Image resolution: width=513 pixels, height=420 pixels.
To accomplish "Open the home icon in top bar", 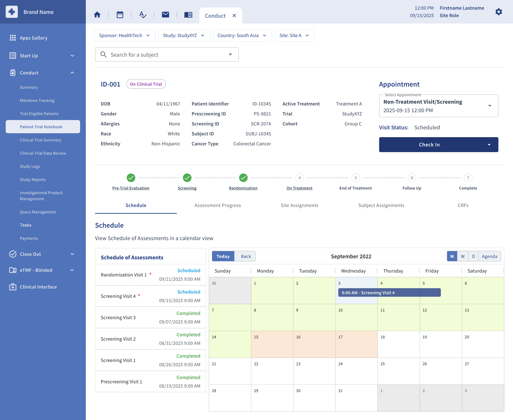I will pos(97,15).
